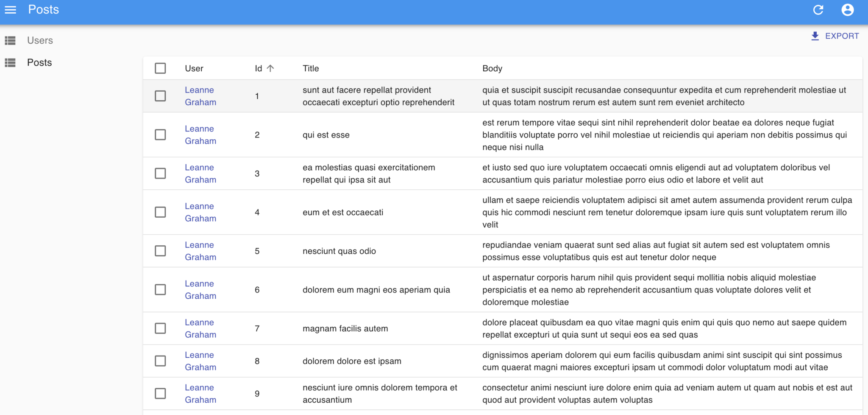This screenshot has height=415, width=868.
Task: Click the download icon beside EXPORT
Action: click(x=815, y=36)
